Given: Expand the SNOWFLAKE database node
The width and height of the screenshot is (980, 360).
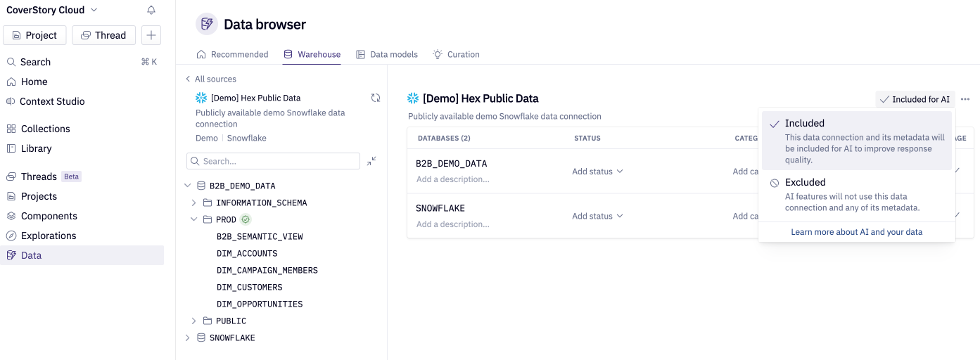Looking at the screenshot, I should 187,337.
